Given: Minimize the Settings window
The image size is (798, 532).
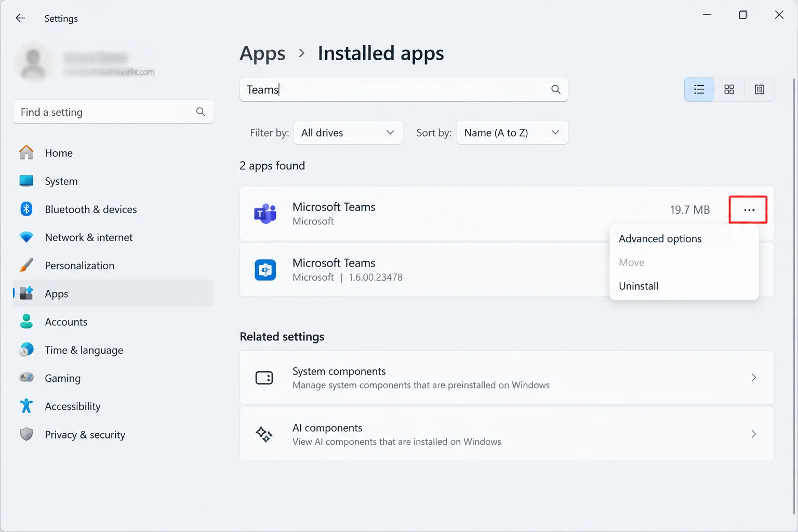Looking at the screenshot, I should pos(707,15).
